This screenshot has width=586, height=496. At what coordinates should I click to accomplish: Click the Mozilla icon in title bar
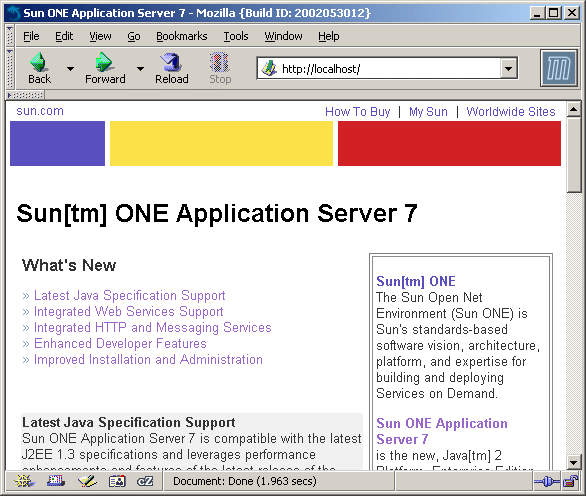coord(14,13)
